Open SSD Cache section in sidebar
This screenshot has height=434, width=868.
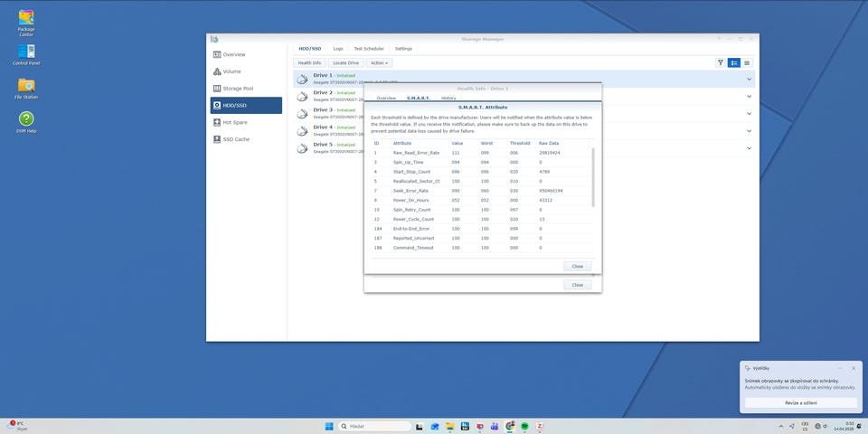coord(236,139)
